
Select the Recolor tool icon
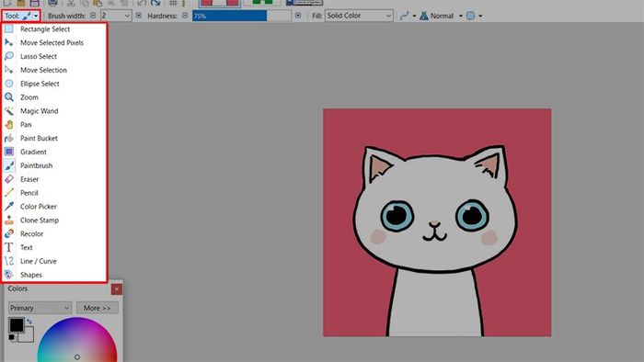tap(9, 233)
